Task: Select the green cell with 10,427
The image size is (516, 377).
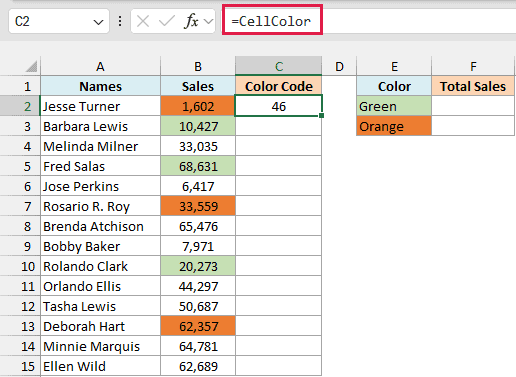Action: [198, 126]
